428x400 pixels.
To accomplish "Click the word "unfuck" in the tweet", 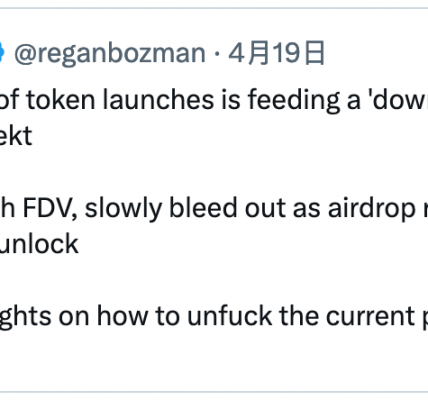I will [230, 315].
